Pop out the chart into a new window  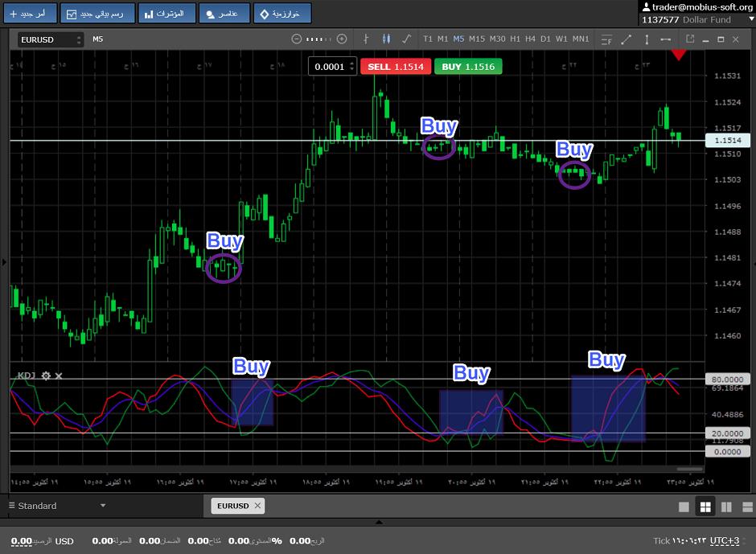pos(690,39)
